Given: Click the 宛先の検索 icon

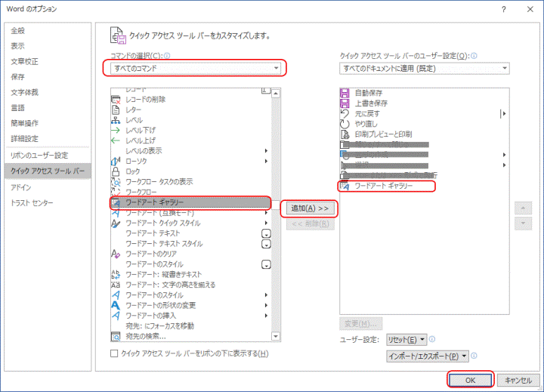Looking at the screenshot, I should point(116,336).
